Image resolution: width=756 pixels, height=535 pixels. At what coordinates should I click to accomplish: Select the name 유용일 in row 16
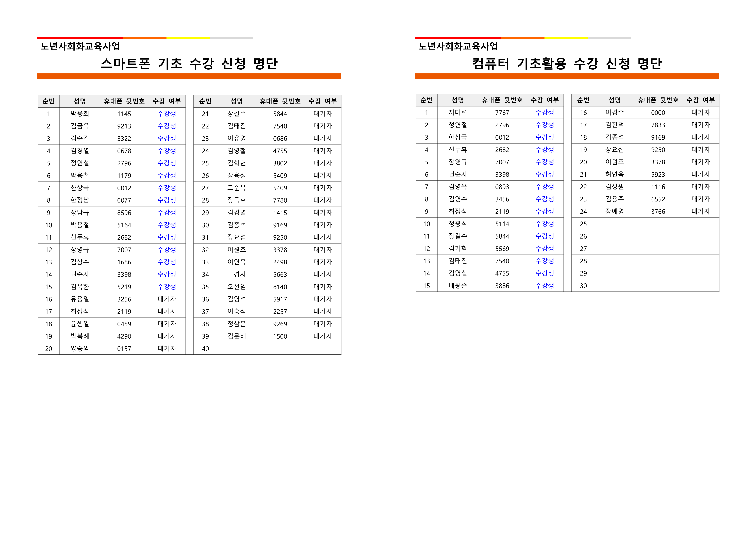80,299
